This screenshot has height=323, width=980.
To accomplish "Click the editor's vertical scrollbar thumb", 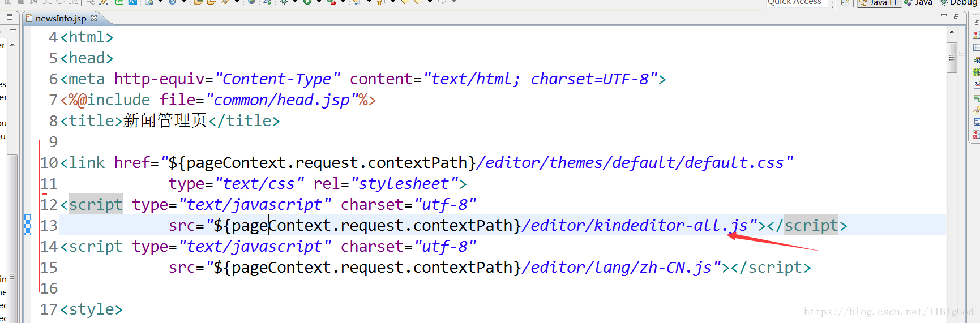I will 952,57.
